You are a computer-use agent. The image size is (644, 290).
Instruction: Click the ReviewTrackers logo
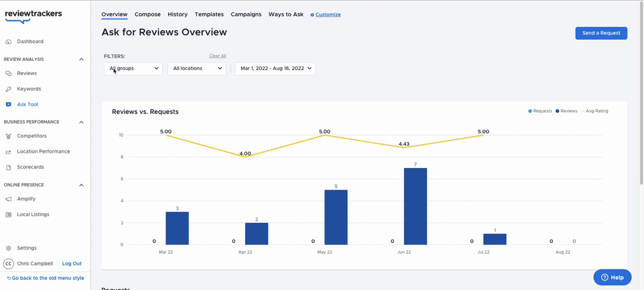pyautogui.click(x=33, y=16)
